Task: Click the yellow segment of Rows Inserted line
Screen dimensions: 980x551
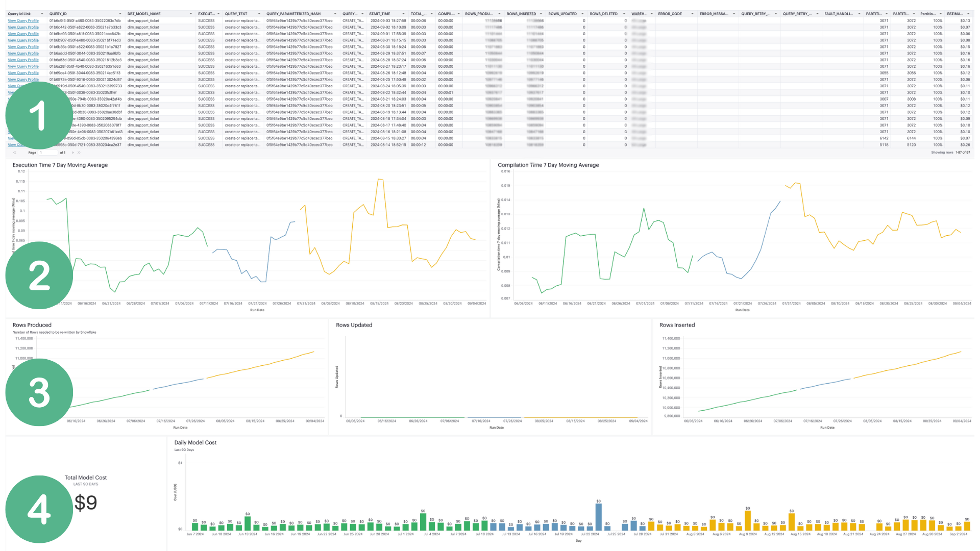Action: click(909, 366)
